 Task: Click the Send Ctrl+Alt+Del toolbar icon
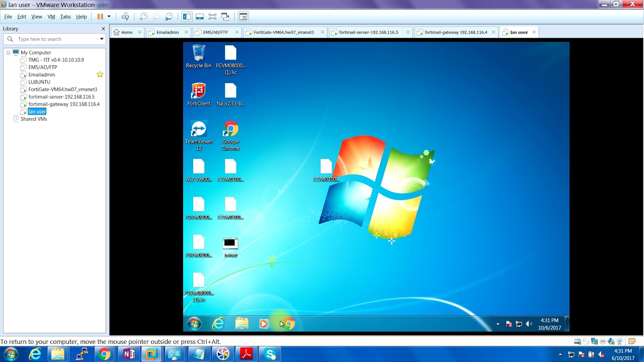[125, 17]
